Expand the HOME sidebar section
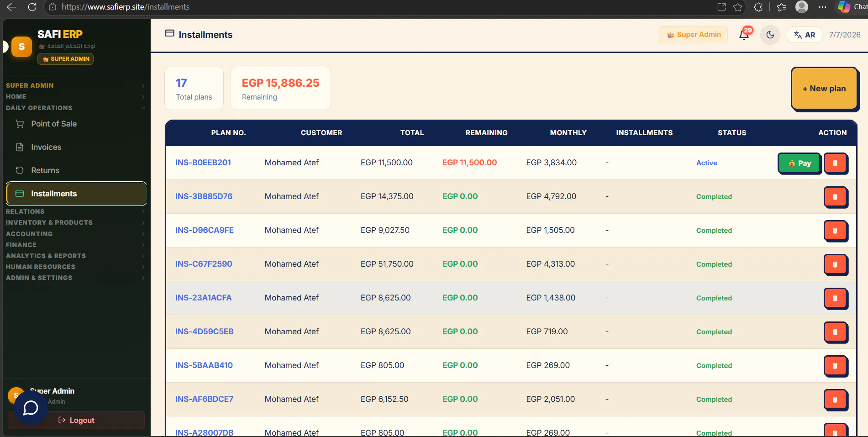 click(75, 96)
